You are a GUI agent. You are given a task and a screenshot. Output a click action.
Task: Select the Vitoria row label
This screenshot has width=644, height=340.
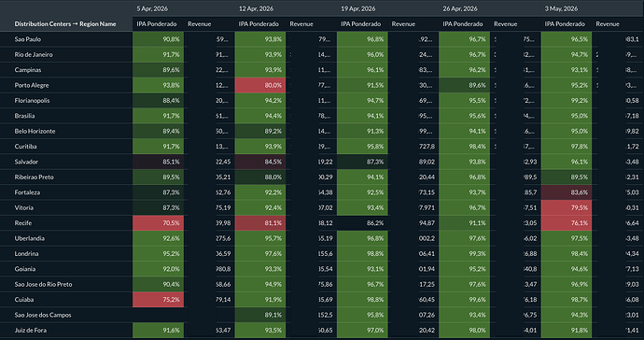[24, 207]
